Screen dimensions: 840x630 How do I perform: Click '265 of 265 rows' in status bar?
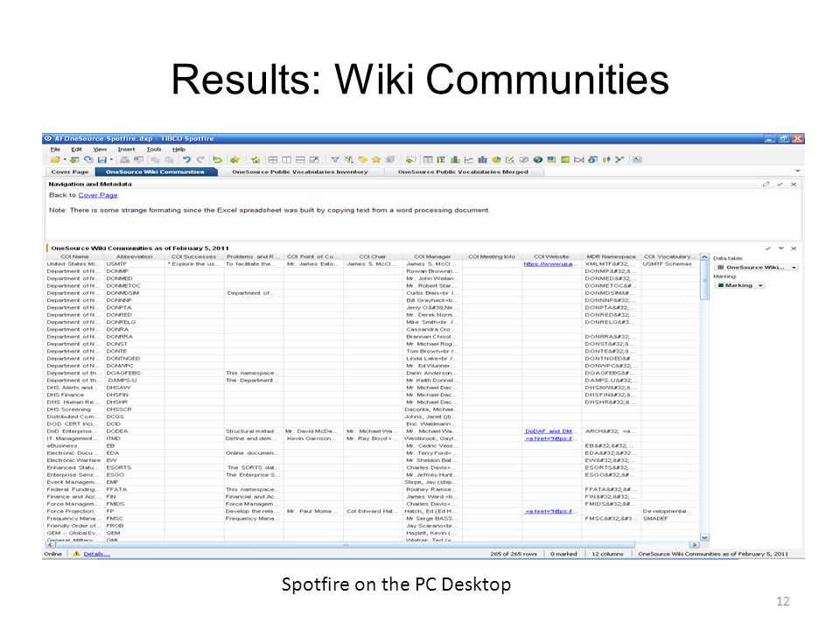[514, 554]
